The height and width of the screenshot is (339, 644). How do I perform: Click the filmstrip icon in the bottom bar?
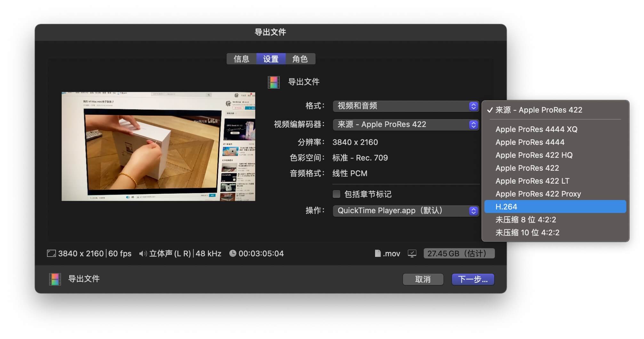(55, 279)
